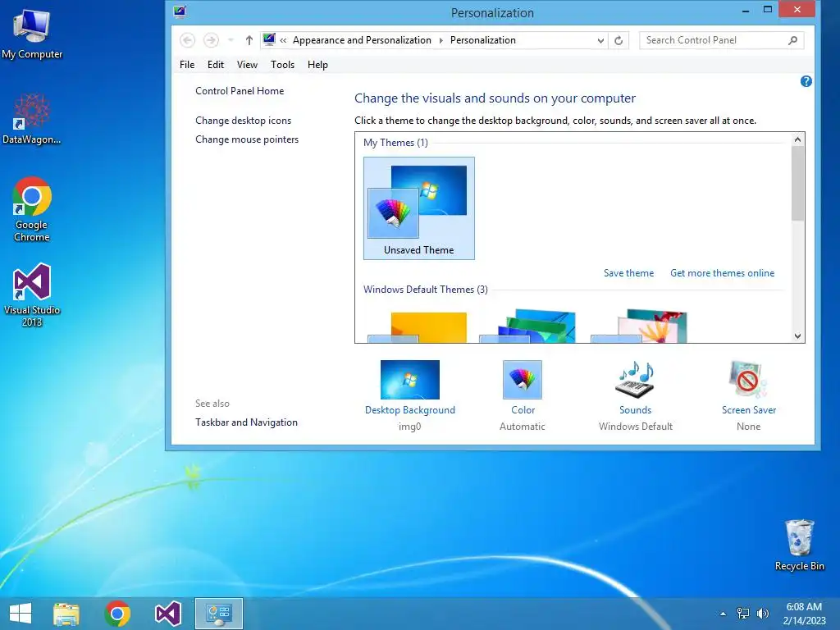Open the network tray icon
840x630 pixels.
point(743,614)
